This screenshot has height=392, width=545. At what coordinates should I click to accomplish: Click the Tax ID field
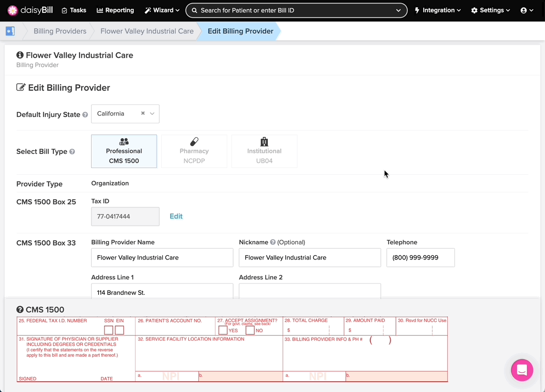click(125, 216)
